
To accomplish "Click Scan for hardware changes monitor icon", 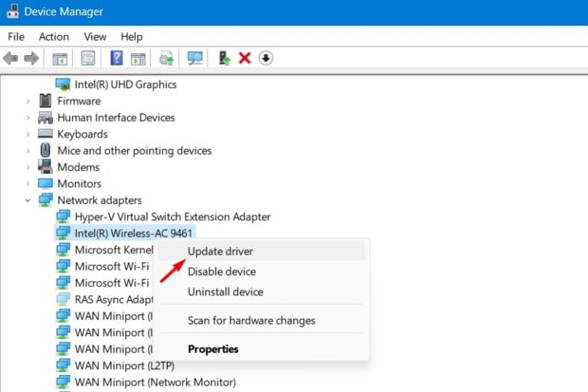I will [x=195, y=58].
